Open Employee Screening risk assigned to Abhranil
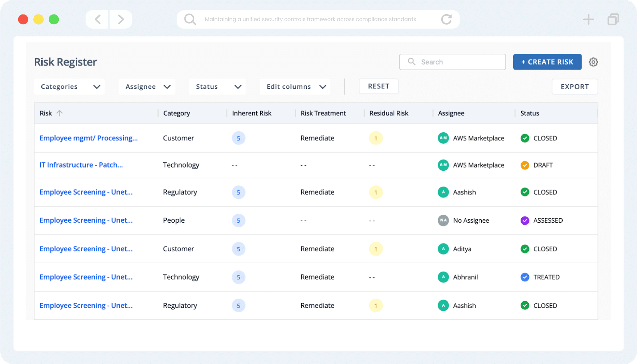The image size is (637, 364). [86, 277]
